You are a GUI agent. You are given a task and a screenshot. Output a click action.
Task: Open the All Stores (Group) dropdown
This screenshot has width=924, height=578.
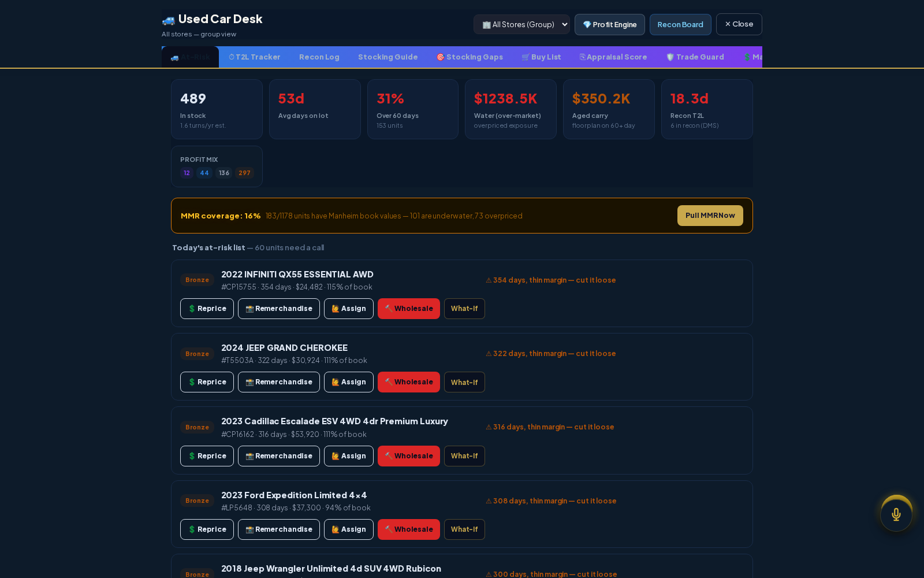tap(521, 24)
